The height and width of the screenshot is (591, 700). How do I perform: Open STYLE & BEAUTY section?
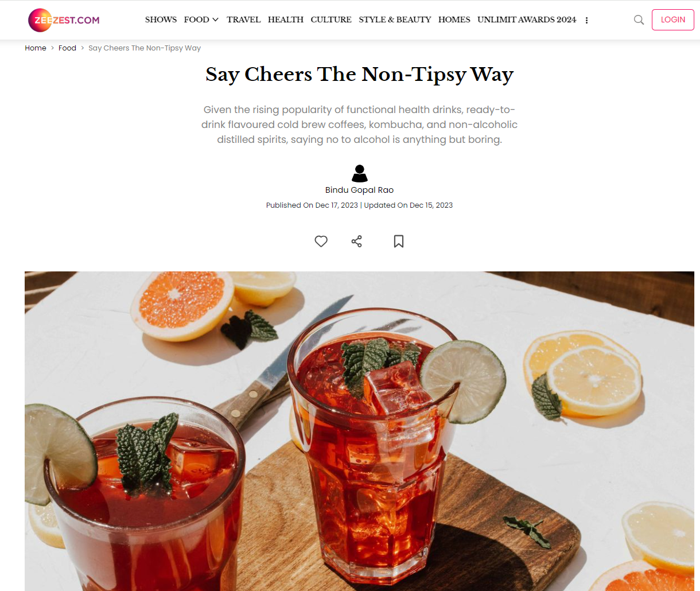pos(395,20)
